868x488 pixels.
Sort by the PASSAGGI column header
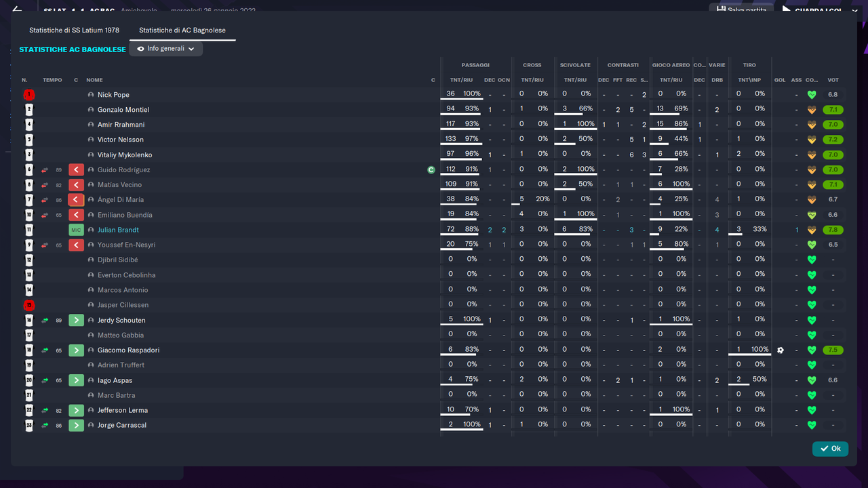pyautogui.click(x=475, y=65)
